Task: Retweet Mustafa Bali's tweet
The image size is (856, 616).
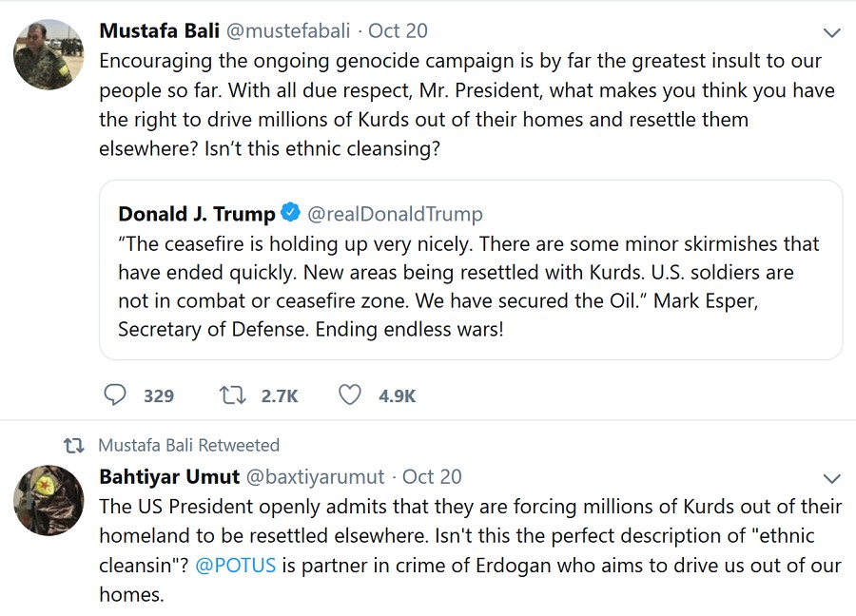Action: (233, 395)
